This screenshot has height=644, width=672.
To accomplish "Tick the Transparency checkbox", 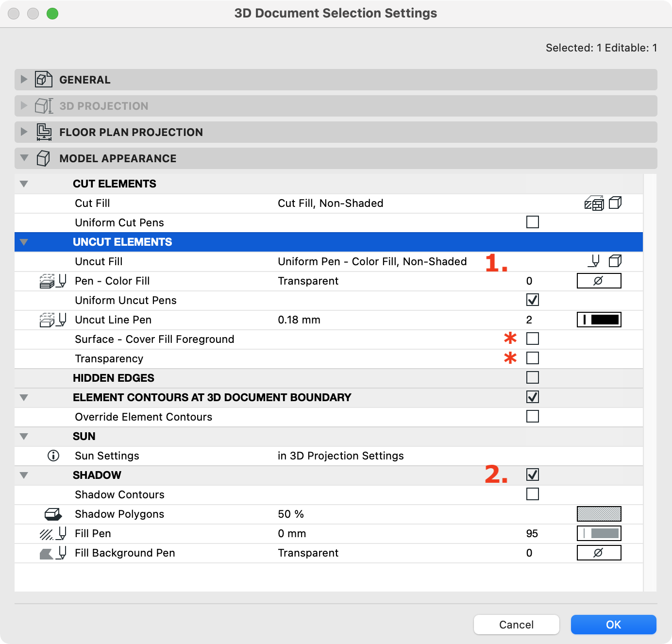I will [x=533, y=358].
